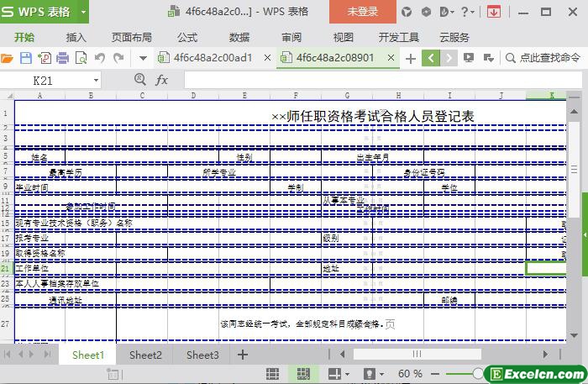
Task: Switch to Normal view in status bar
Action: (273, 374)
